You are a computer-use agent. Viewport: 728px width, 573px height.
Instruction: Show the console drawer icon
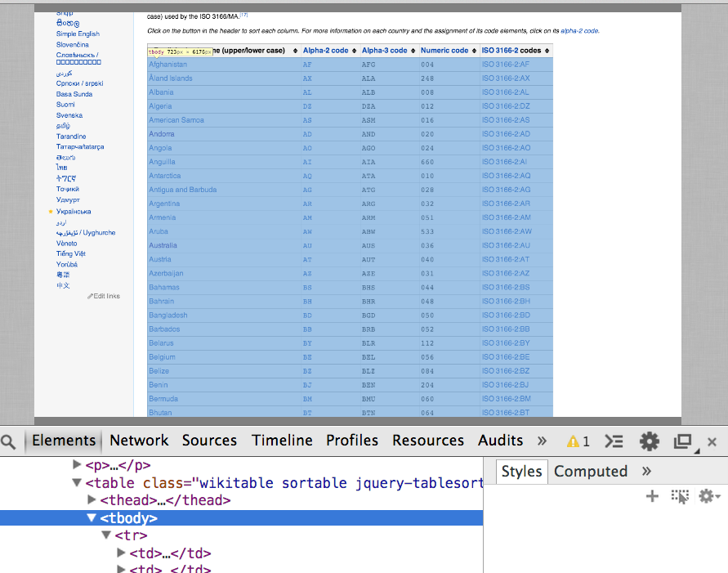coord(614,441)
